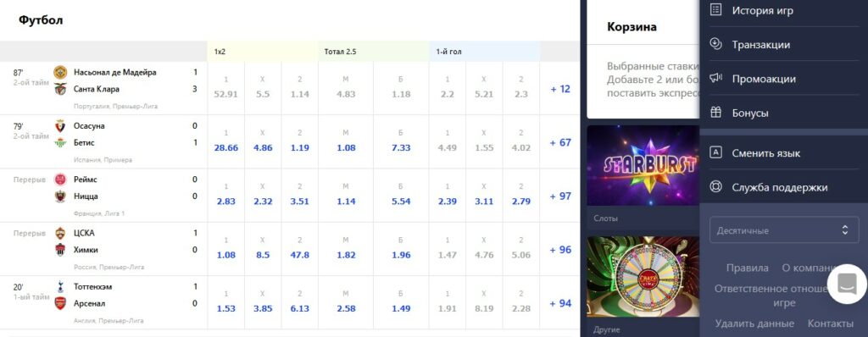The height and width of the screenshot is (337, 868).
Task: Open the Crazy Time wheel game thumbnail
Action: 643,277
